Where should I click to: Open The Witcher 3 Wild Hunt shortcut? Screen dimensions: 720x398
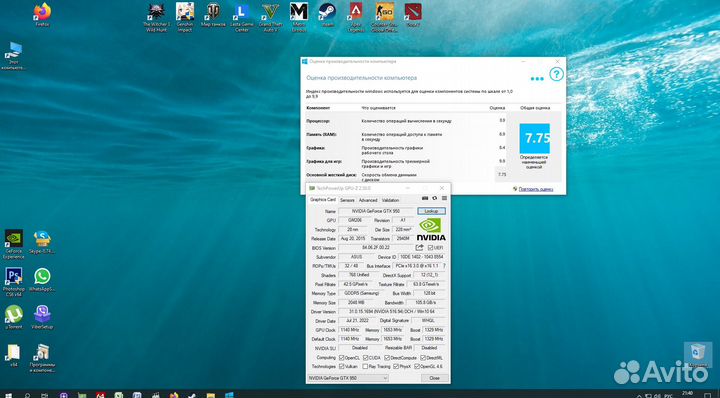coord(156,17)
